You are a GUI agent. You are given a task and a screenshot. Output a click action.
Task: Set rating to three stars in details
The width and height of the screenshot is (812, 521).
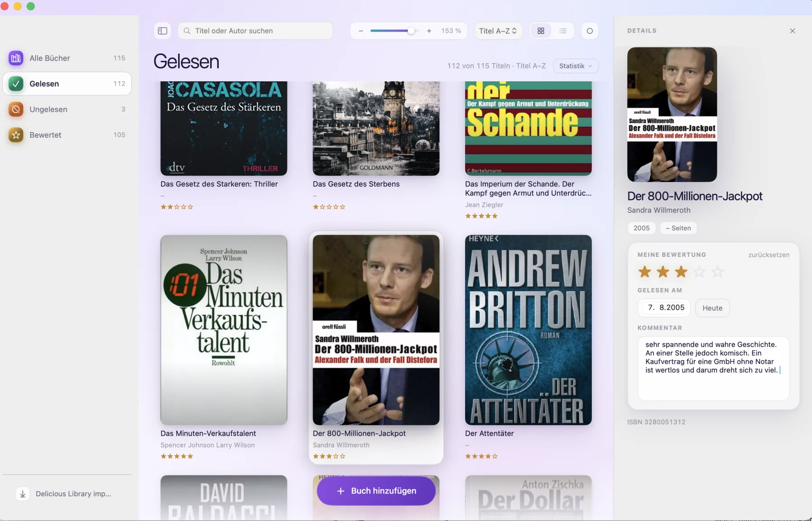(x=681, y=272)
